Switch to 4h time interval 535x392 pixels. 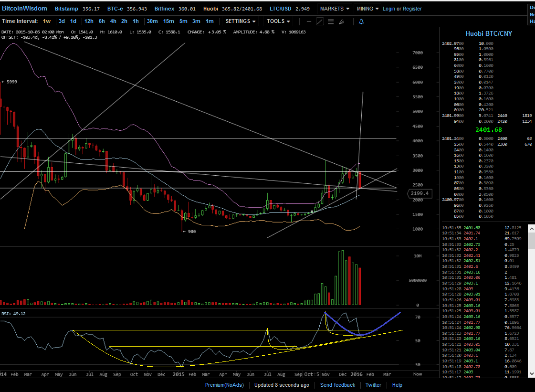pyautogui.click(x=113, y=21)
